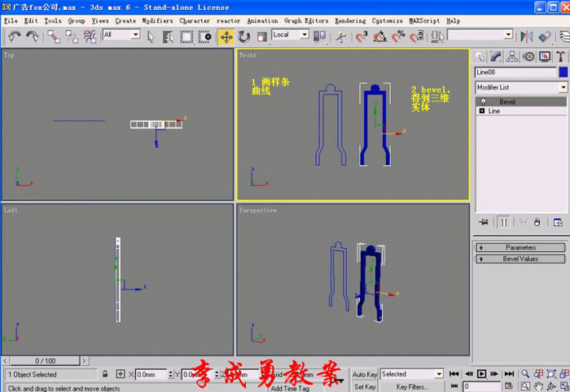The height and width of the screenshot is (392, 570).
Task: Click the time slider showing 0 / 100
Action: point(45,361)
